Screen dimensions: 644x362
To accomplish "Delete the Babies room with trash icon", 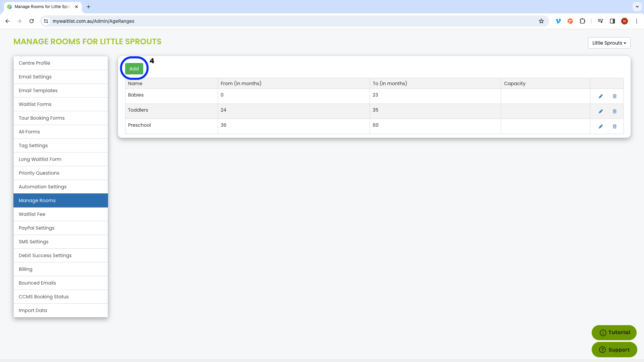I will [x=614, y=97].
